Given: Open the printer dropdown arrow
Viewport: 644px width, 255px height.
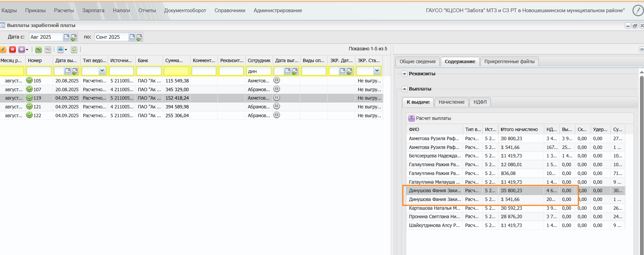Looking at the screenshot, I should tap(66, 50).
